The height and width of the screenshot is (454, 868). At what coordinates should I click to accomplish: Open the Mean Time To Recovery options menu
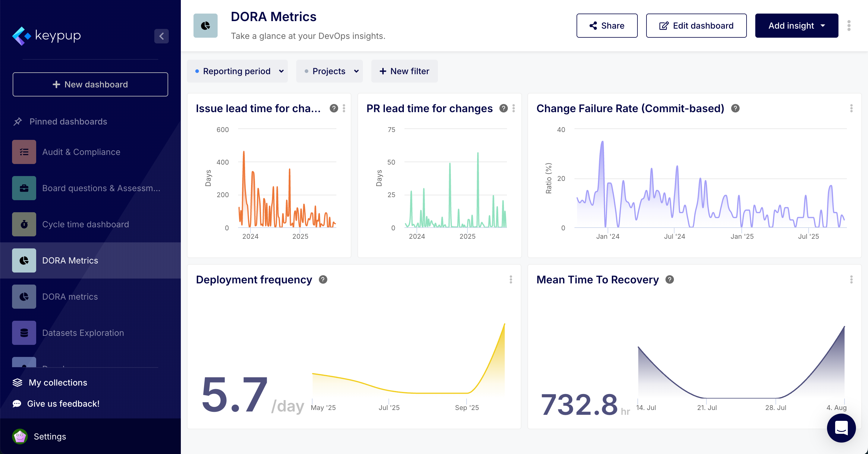pos(852,279)
